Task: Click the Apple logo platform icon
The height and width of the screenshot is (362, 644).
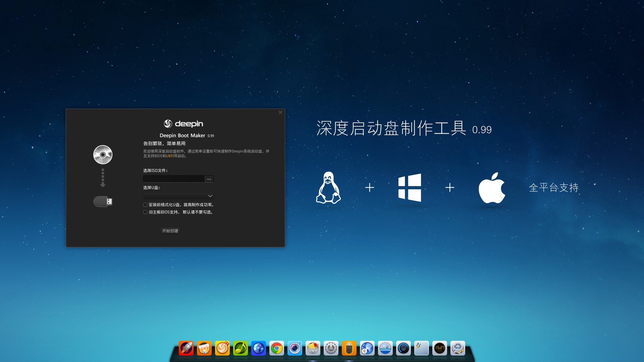Action: tap(492, 188)
